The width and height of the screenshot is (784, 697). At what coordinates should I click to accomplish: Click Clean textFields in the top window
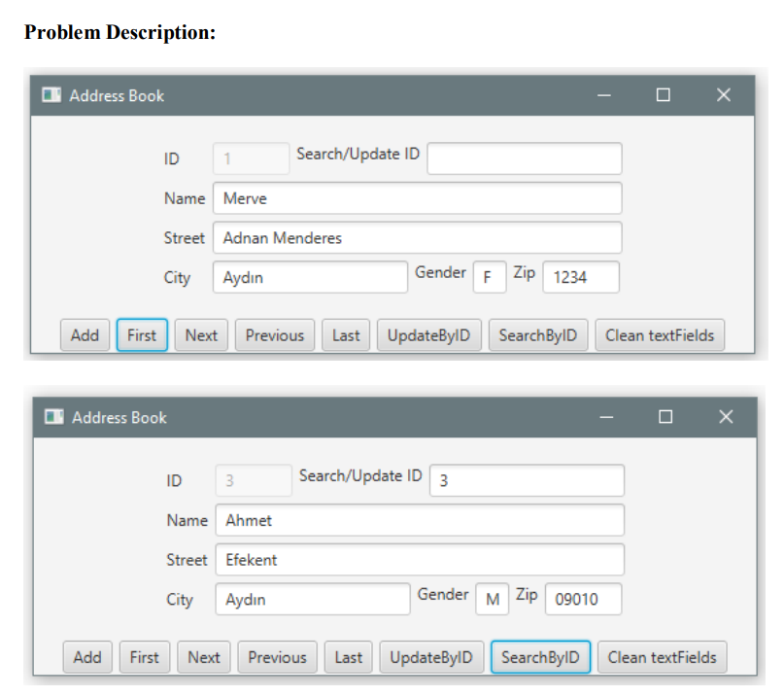[660, 334]
